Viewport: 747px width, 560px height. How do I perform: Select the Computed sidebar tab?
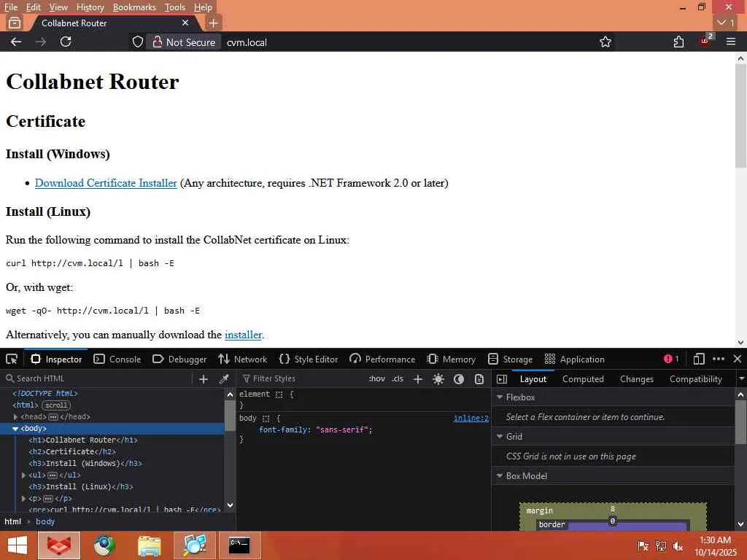(583, 379)
